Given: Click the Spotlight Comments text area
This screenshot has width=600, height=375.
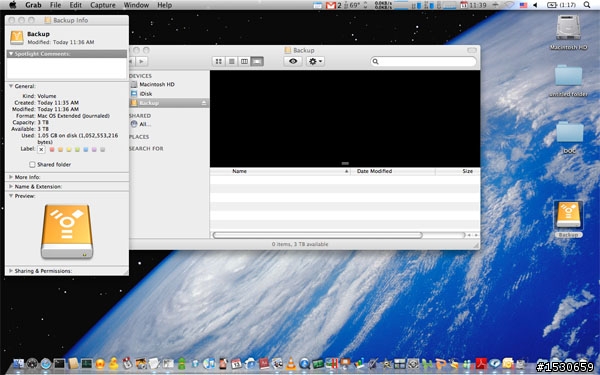Looking at the screenshot, I should [x=67, y=68].
